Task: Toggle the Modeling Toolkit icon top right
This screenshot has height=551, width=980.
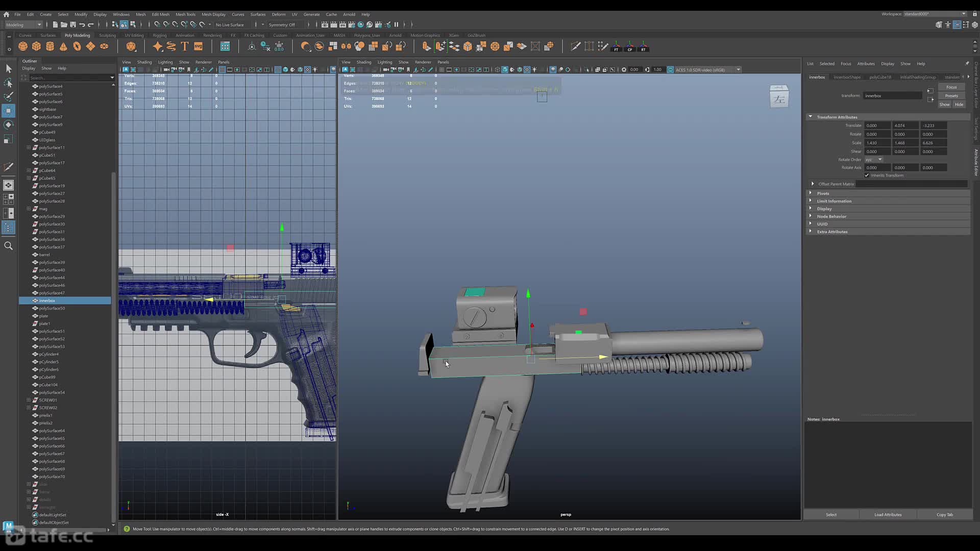Action: [939, 24]
